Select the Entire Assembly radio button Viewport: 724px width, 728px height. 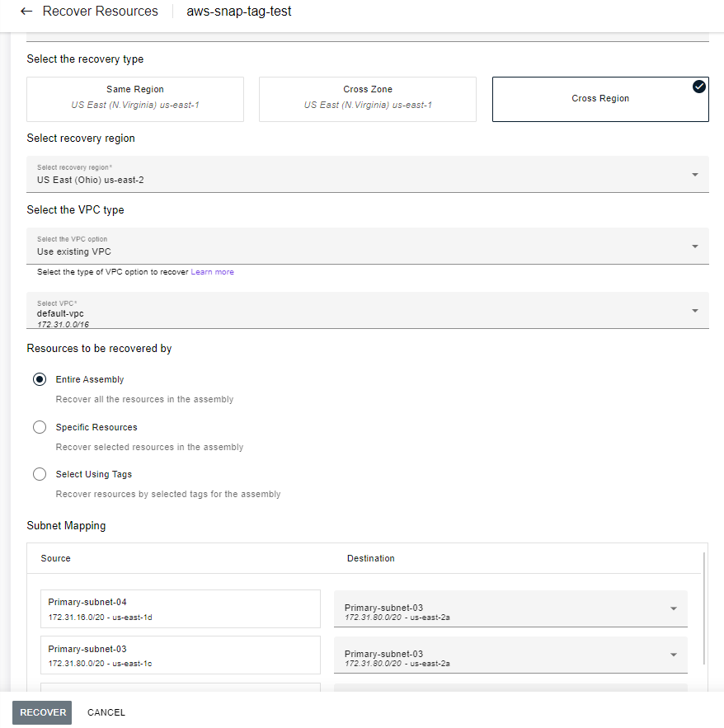point(39,379)
